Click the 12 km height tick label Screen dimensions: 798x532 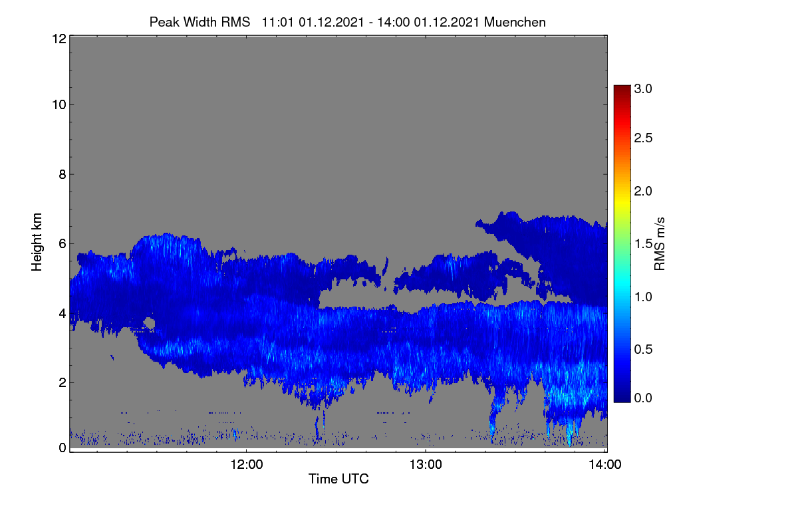tap(58, 39)
